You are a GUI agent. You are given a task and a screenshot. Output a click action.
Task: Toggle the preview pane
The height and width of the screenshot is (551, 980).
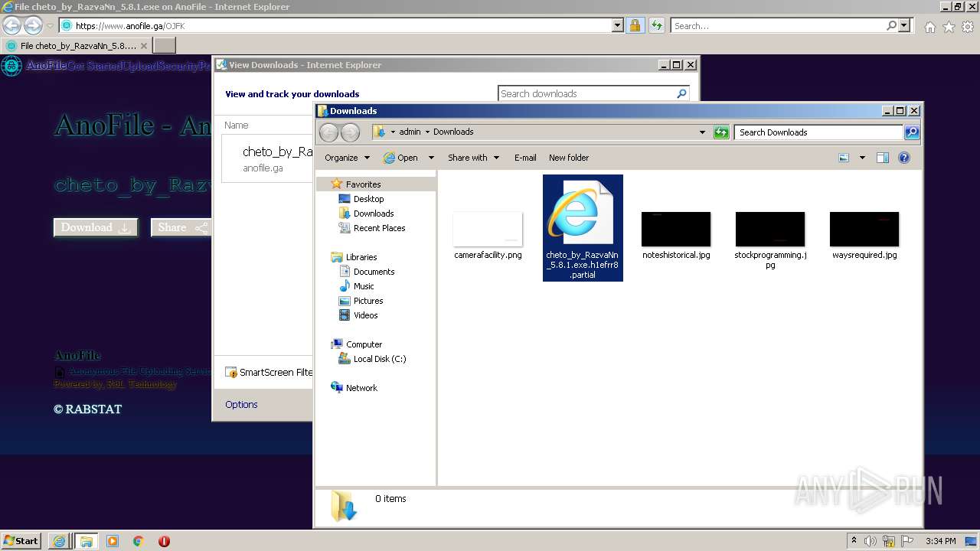pyautogui.click(x=883, y=158)
